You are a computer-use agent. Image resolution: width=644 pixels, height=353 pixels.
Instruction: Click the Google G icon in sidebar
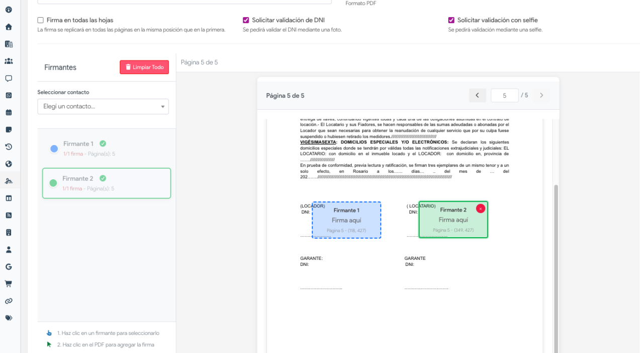[9, 266]
